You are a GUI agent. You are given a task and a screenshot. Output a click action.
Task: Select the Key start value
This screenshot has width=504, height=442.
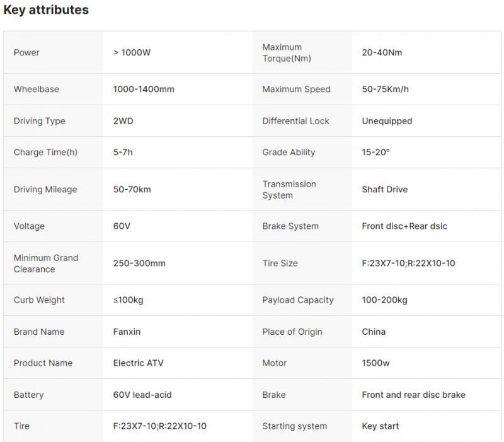(381, 426)
